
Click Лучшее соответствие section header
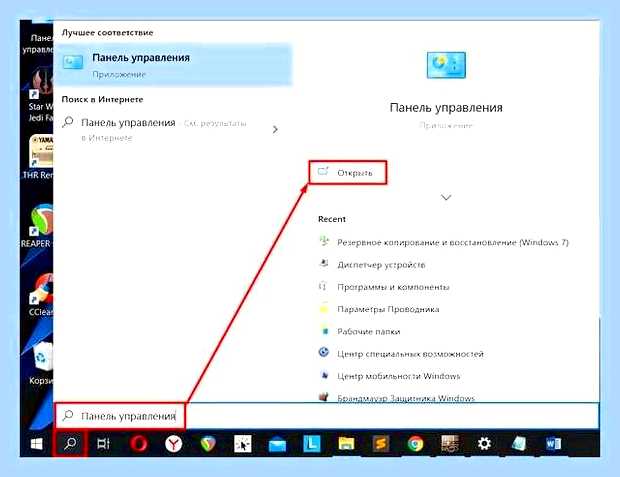108,32
